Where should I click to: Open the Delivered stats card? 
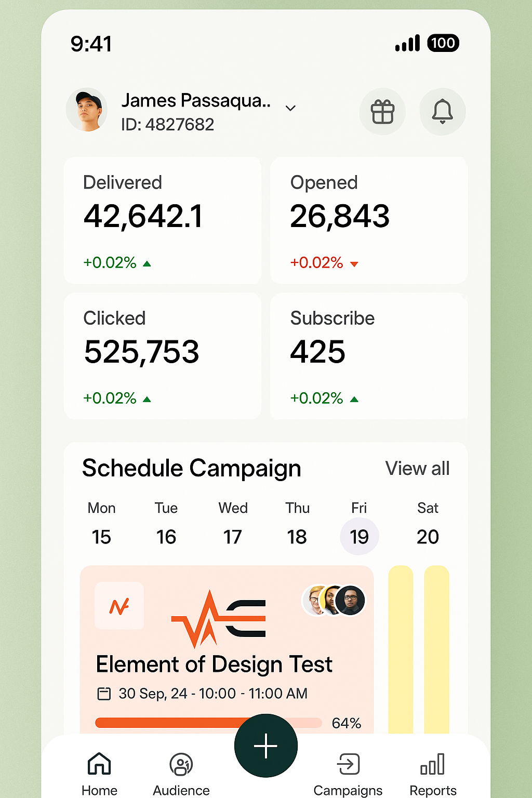click(x=162, y=220)
